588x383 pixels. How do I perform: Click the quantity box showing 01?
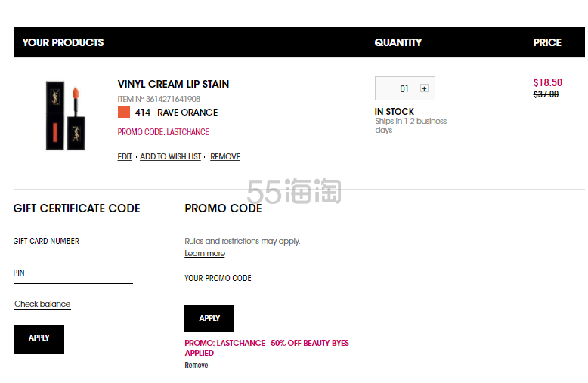coord(404,88)
